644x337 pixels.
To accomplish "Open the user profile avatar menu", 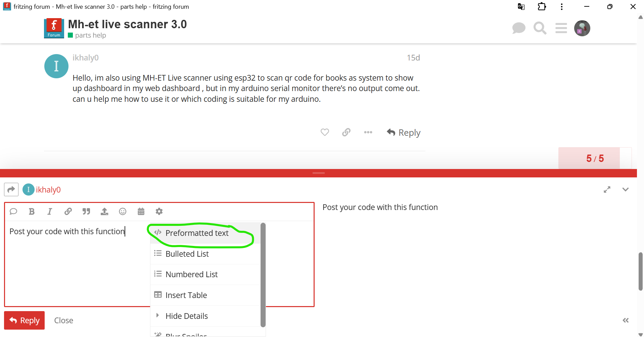I will click(582, 28).
